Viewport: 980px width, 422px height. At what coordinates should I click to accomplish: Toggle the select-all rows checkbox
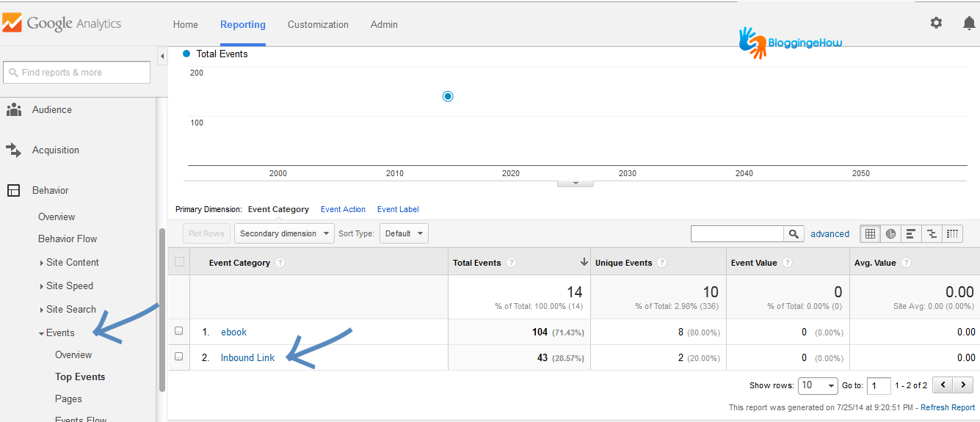click(179, 262)
